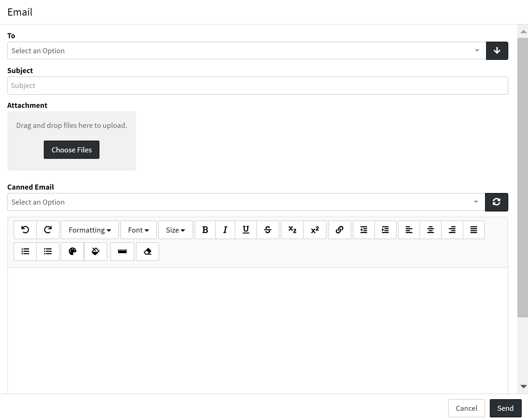528x420 pixels.
Task: Toggle strikethrough text formatting
Action: click(x=268, y=230)
